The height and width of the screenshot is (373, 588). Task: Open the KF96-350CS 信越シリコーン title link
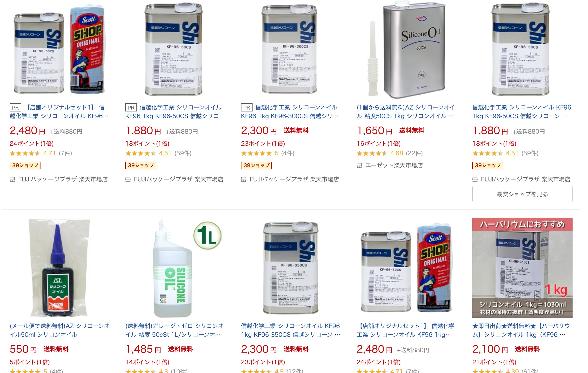(291, 330)
